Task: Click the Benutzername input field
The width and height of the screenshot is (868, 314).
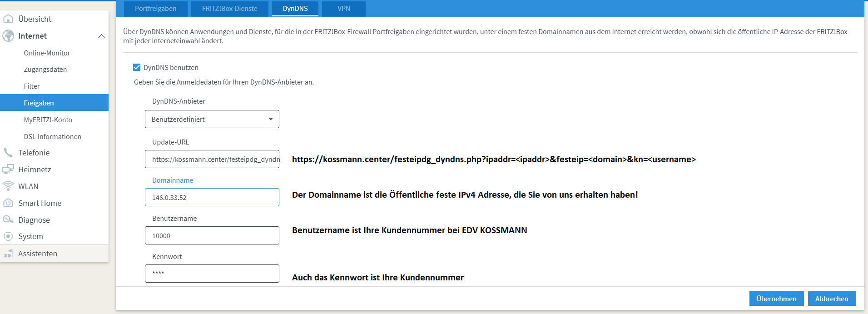Action: click(212, 235)
